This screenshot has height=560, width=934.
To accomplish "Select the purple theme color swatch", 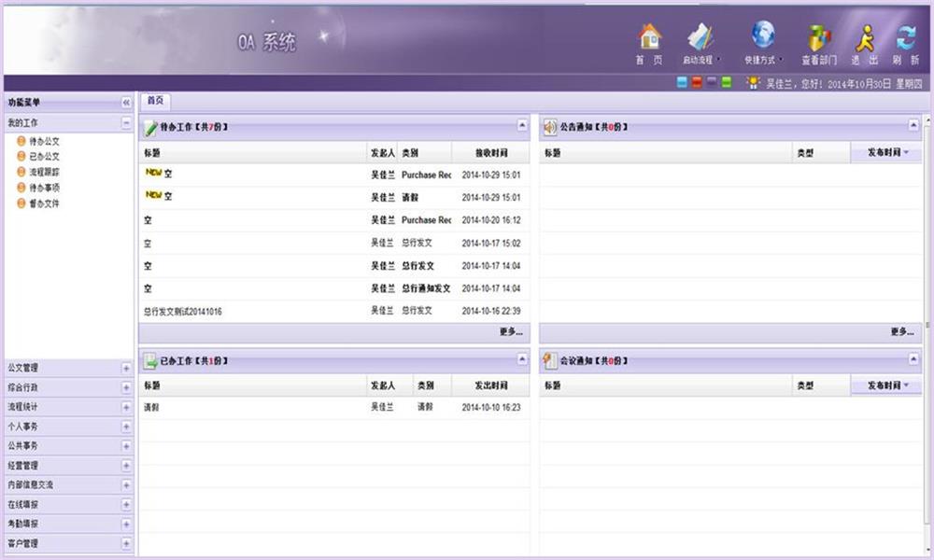I will coord(712,83).
